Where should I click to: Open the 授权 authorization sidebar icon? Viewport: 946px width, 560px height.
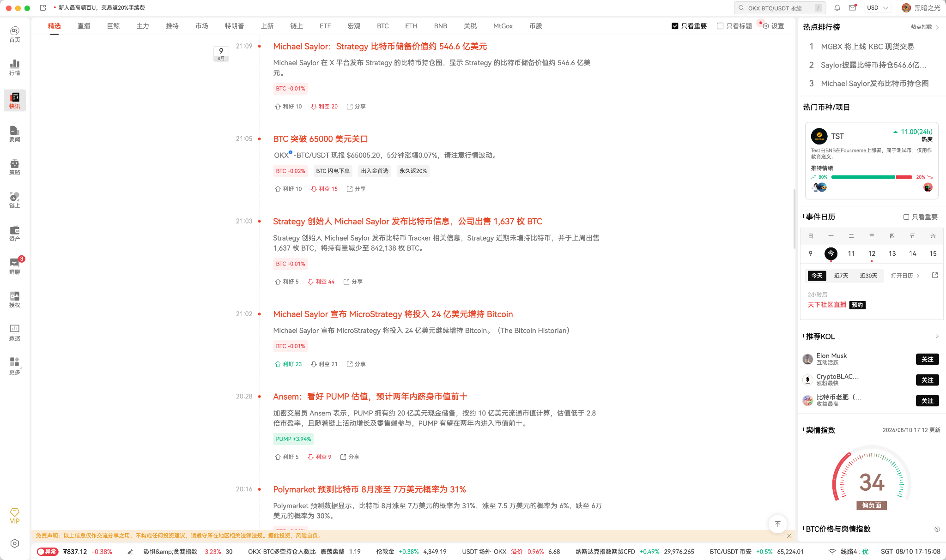coord(15,300)
